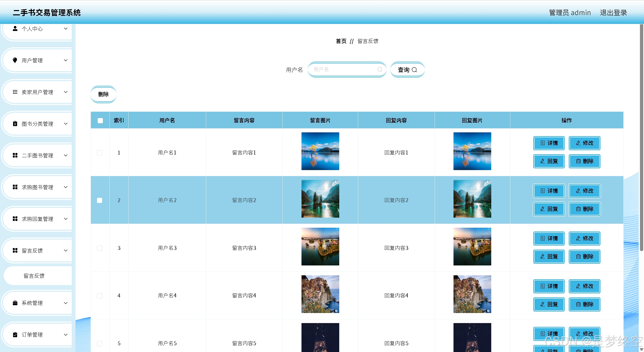This screenshot has width=644, height=352.
Task: Open 详情 for row 用户名1
Action: pyautogui.click(x=549, y=143)
